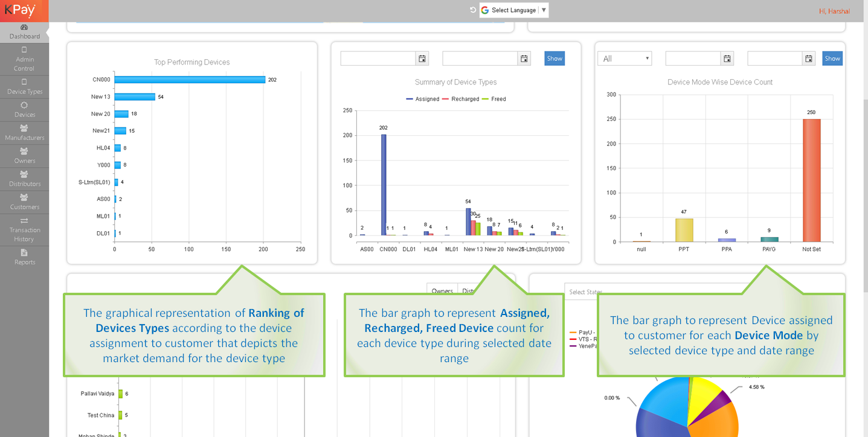Open end date calendar in Summary of Device Types

coord(524,59)
